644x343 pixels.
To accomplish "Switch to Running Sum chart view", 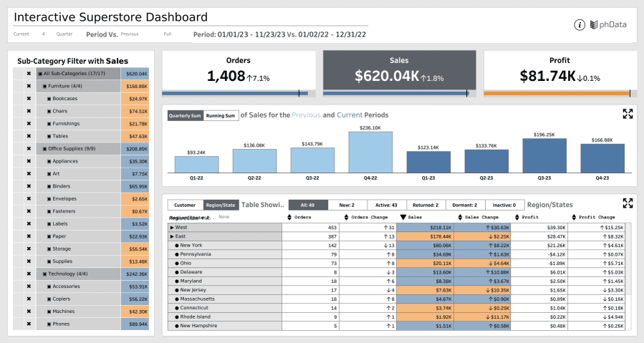I will click(221, 115).
